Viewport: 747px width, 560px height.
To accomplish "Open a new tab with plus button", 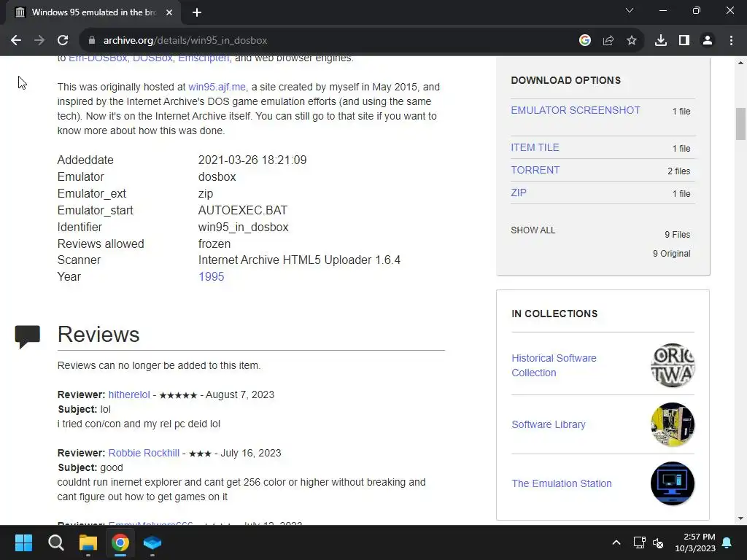I will pos(197,12).
